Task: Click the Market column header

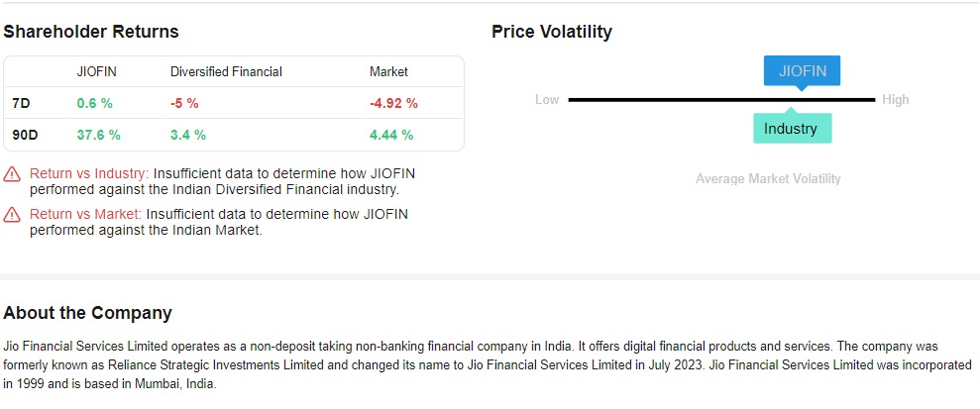Action: click(388, 72)
